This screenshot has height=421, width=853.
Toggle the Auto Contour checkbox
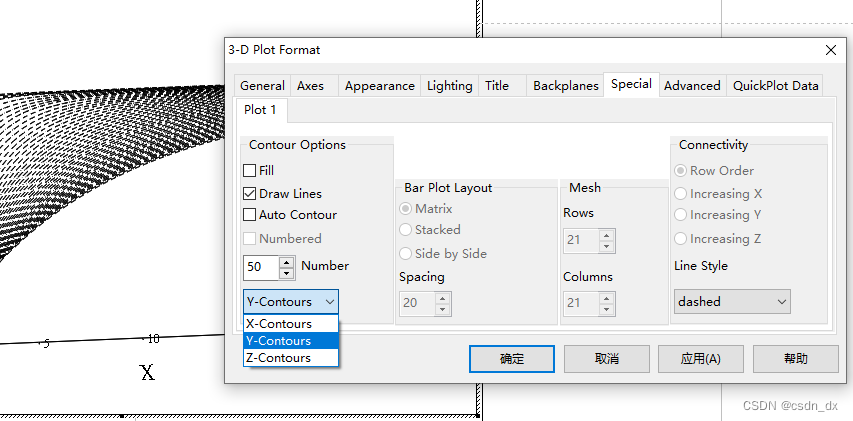(250, 215)
